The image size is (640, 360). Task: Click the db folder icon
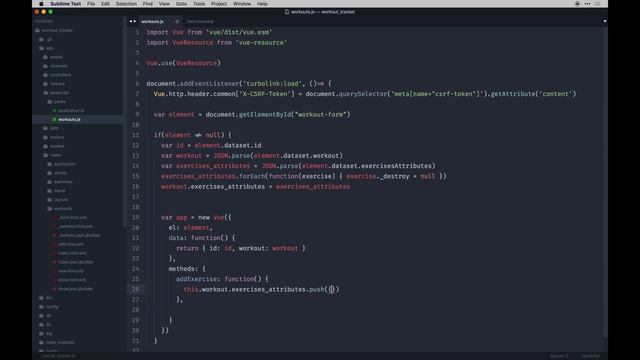[x=41, y=316]
